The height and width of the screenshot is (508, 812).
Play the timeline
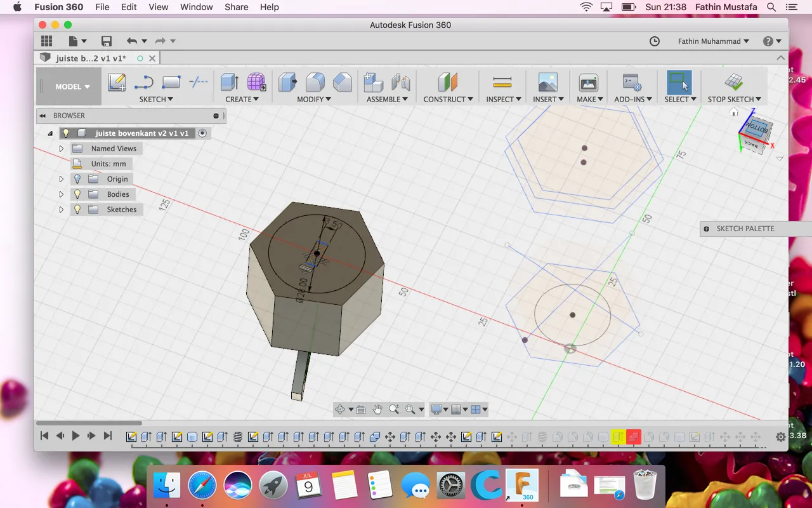click(75, 436)
